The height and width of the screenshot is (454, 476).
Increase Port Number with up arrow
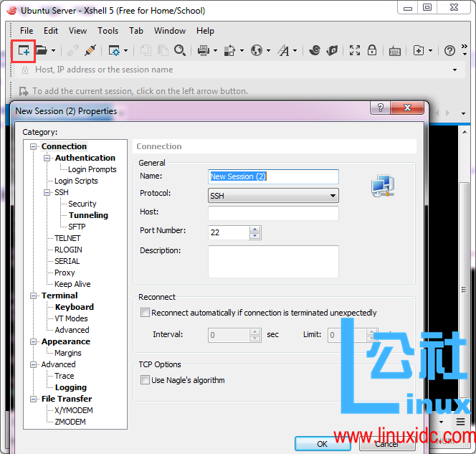(x=255, y=228)
